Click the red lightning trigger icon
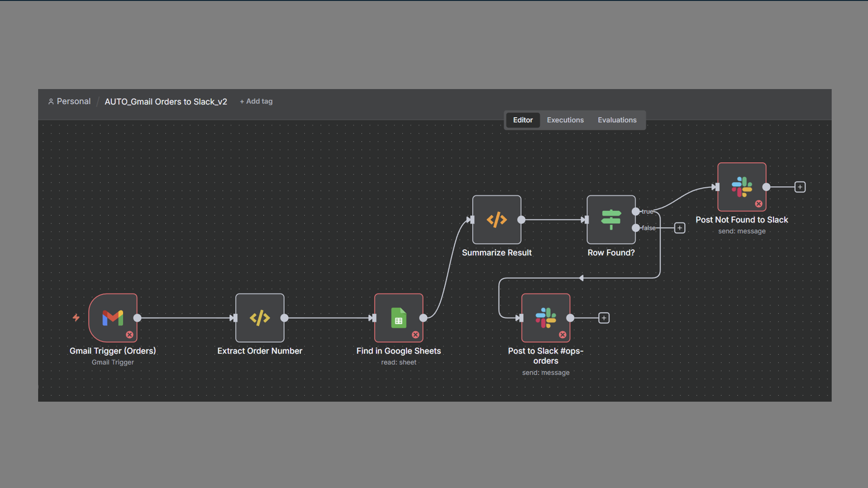The image size is (868, 488). coord(76,318)
